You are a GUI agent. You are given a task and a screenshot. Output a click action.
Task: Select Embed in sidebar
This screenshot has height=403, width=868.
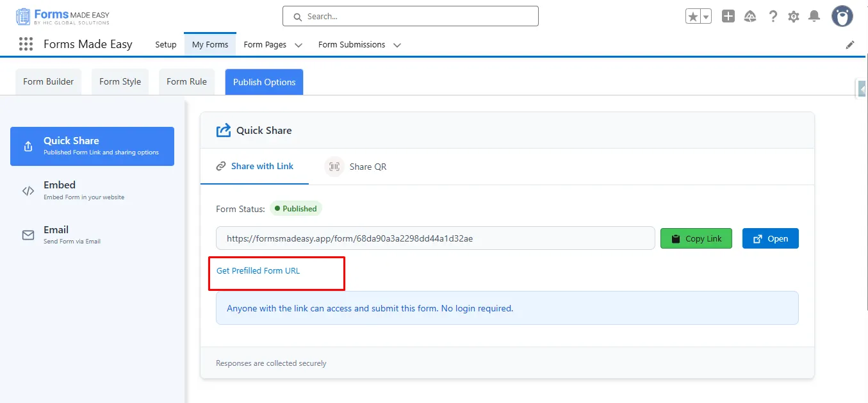[92, 190]
